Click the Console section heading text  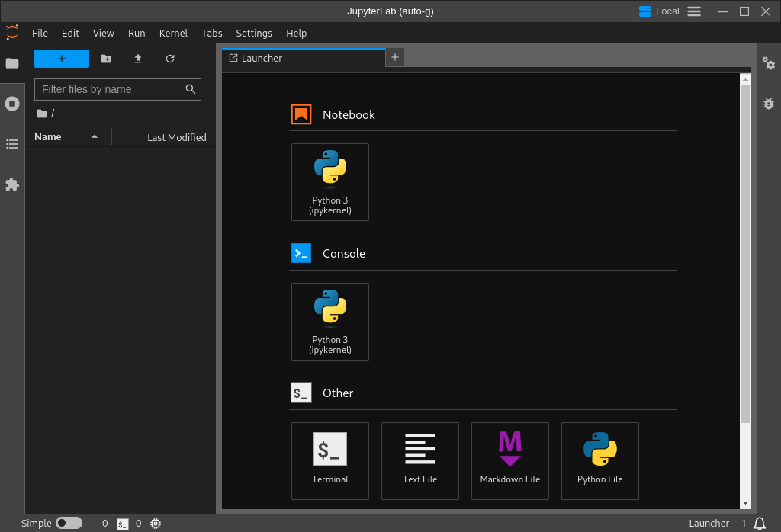(344, 254)
